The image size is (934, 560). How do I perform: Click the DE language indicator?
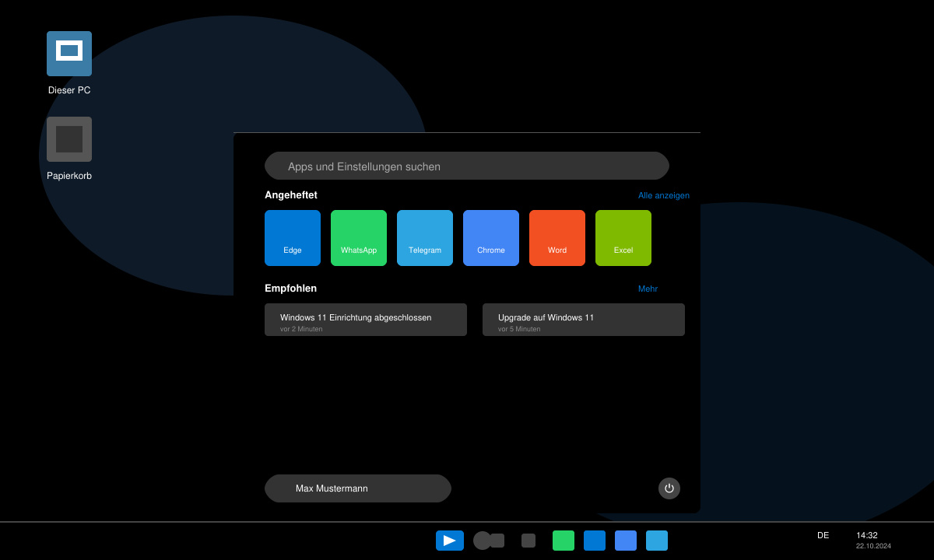pyautogui.click(x=823, y=535)
